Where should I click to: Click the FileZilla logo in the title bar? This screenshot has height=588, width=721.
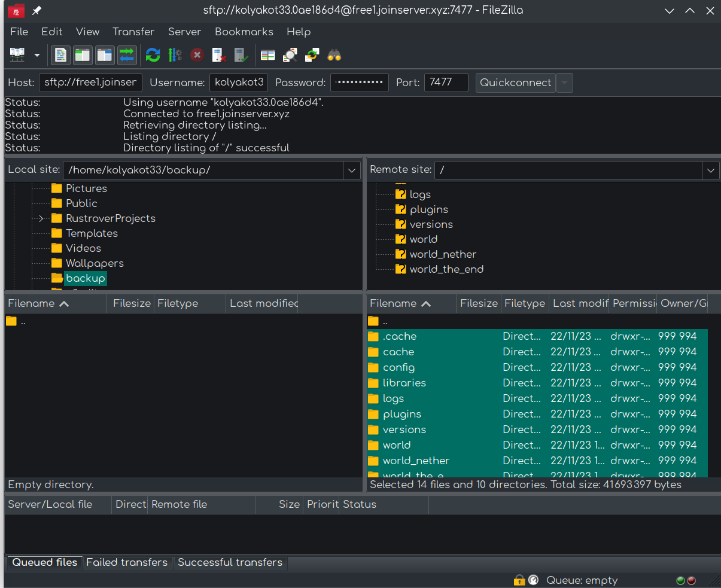[16, 11]
